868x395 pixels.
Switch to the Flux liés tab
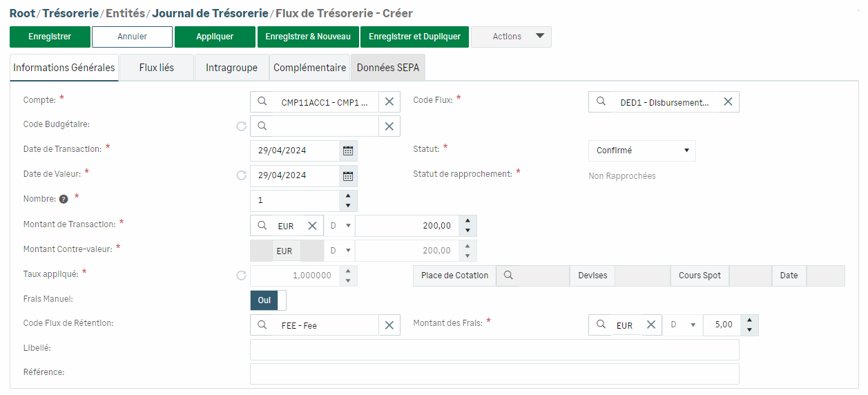coord(156,68)
